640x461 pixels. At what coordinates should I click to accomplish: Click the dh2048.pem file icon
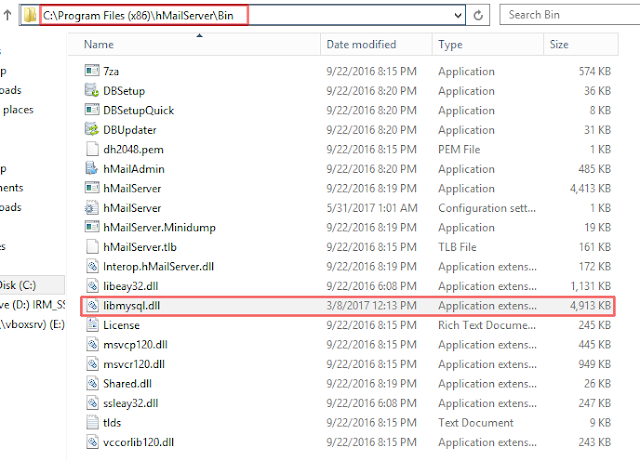click(92, 149)
